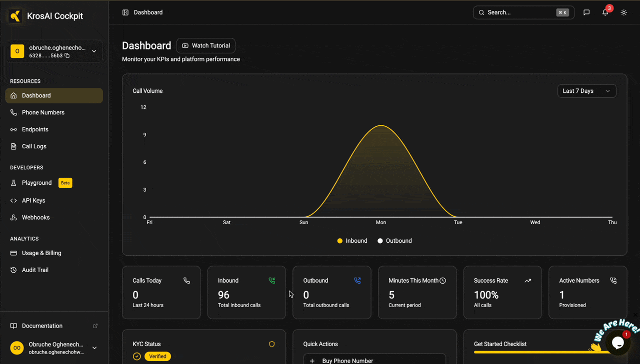This screenshot has height=364, width=640.
Task: Open the notifications bell icon
Action: tap(605, 12)
